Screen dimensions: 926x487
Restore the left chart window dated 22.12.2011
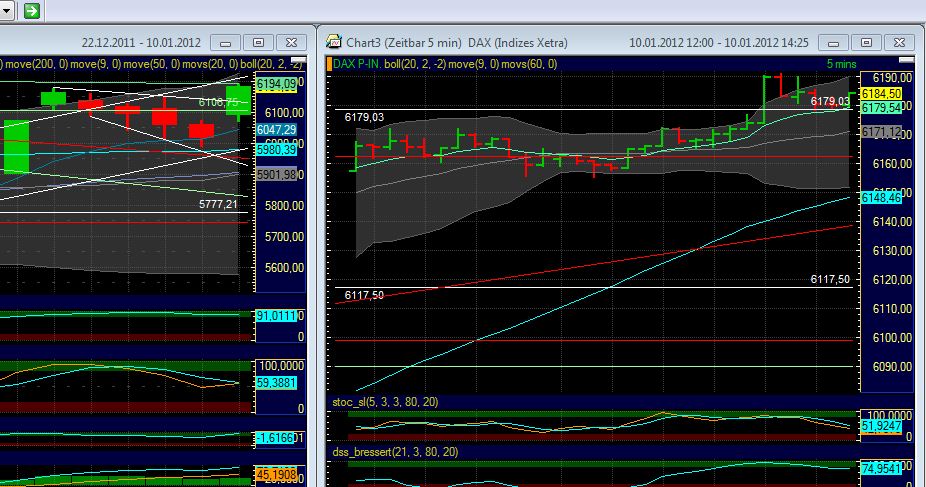coord(258,43)
